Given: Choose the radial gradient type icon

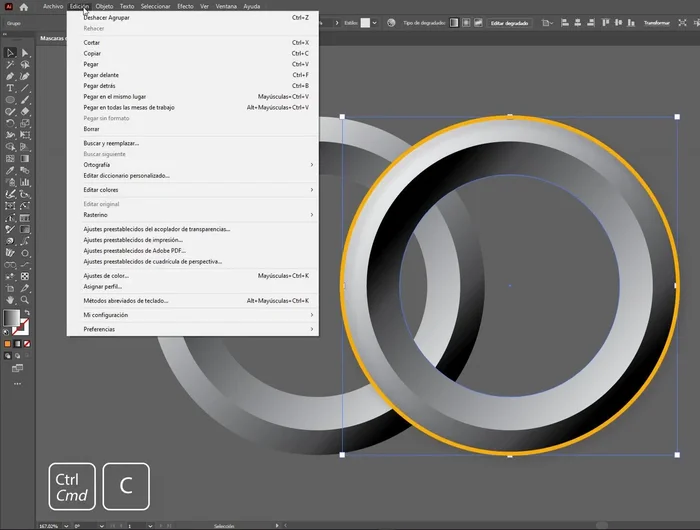Looking at the screenshot, I should click(465, 22).
